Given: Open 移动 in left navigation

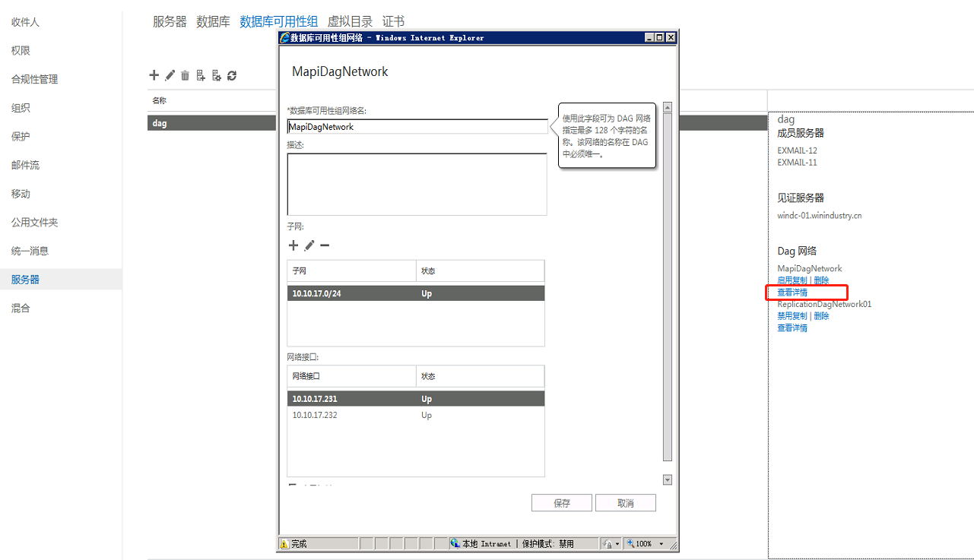Looking at the screenshot, I should pyautogui.click(x=21, y=194).
